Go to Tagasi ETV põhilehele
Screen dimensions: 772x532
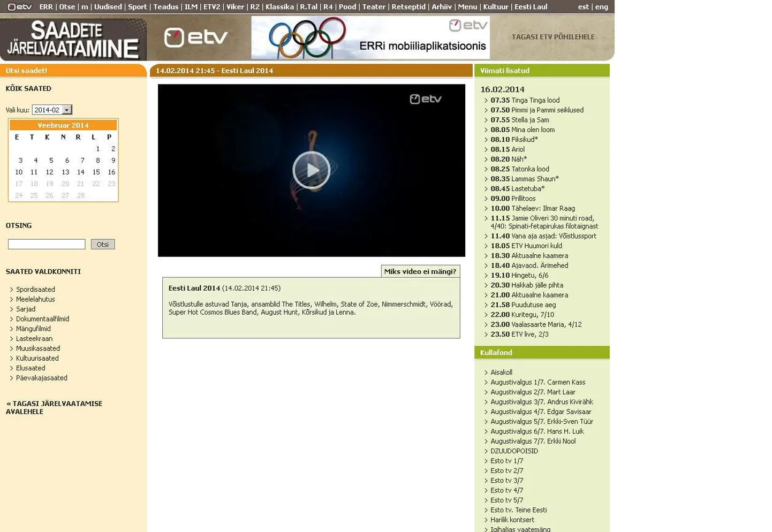pyautogui.click(x=553, y=37)
